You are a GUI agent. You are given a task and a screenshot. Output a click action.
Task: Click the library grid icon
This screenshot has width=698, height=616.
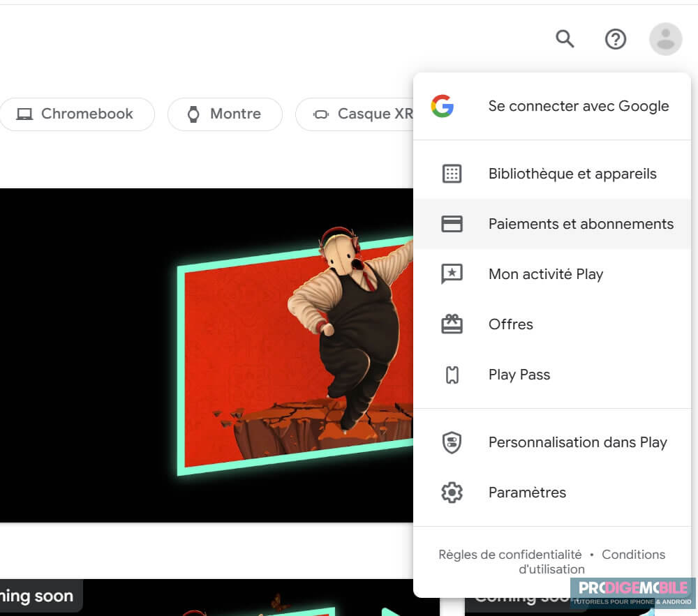coord(452,174)
